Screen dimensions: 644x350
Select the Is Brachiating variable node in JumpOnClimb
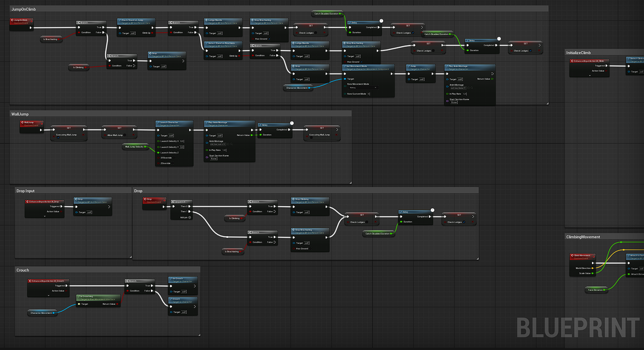coord(52,39)
